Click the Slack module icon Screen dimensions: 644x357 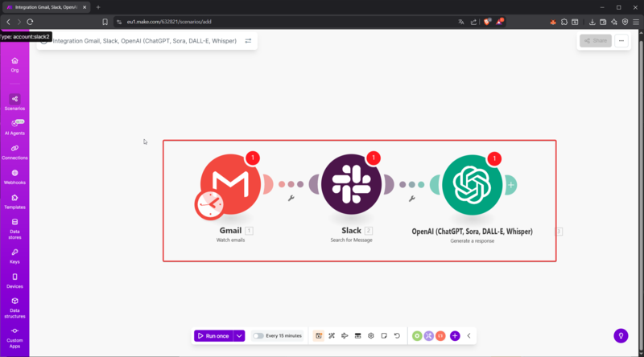[x=352, y=184]
